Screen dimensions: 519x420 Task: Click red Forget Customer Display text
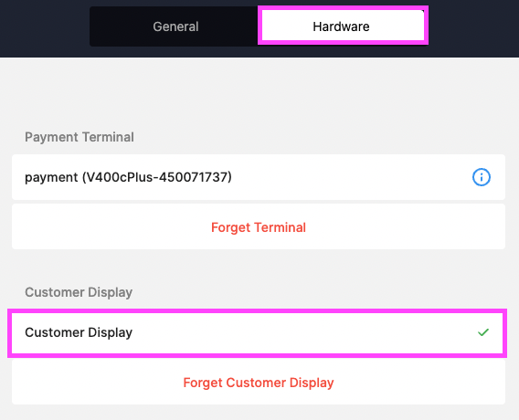259,383
